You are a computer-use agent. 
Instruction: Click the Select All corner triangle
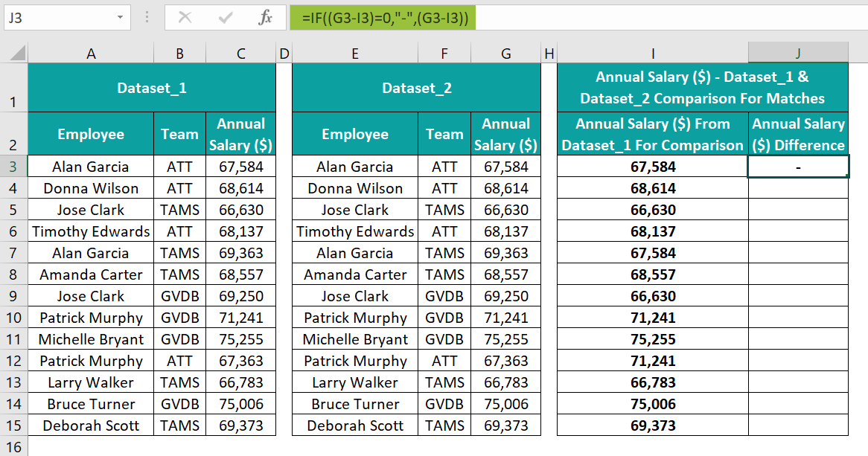coord(17,53)
